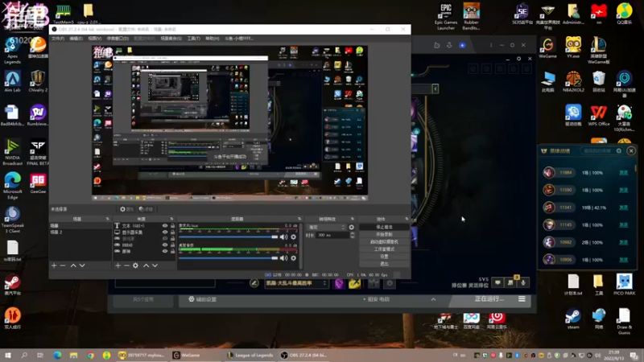This screenshot has height=362, width=644.
Task: Click the chat bubble icon in the League client
Action: pyautogui.click(x=497, y=282)
